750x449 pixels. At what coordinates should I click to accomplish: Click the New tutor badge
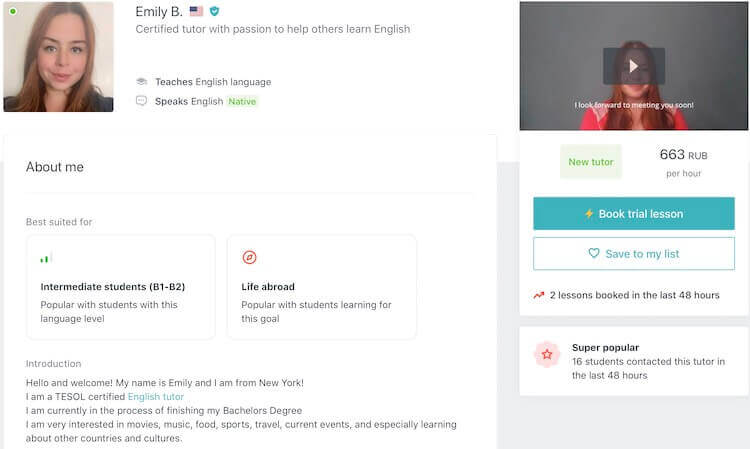(x=591, y=162)
